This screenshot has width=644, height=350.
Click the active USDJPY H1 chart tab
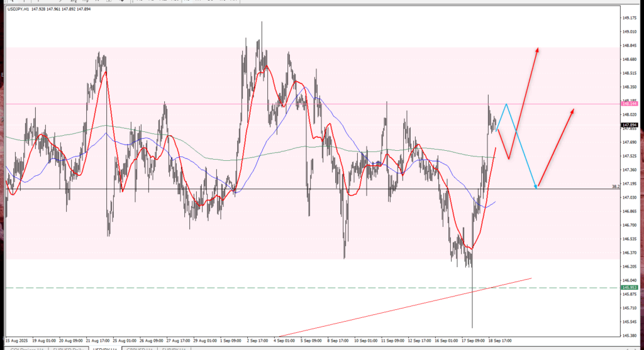click(x=104, y=347)
